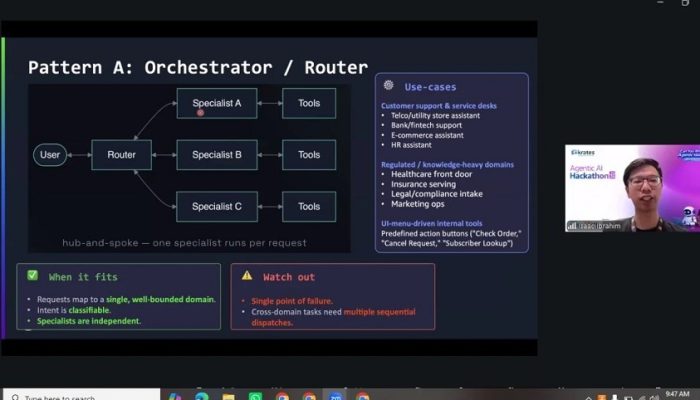Click the 9:47 AM taskbar clock
This screenshot has height=400, width=700.
pyautogui.click(x=677, y=394)
